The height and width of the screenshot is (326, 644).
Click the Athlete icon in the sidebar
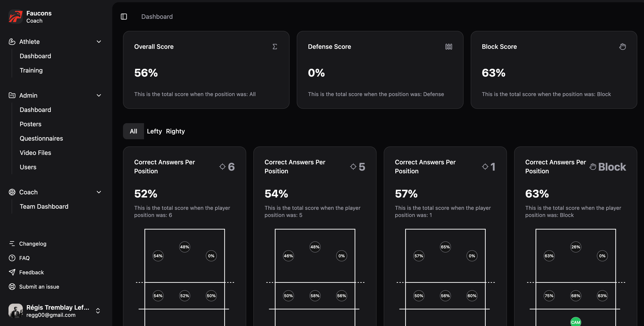(x=12, y=42)
